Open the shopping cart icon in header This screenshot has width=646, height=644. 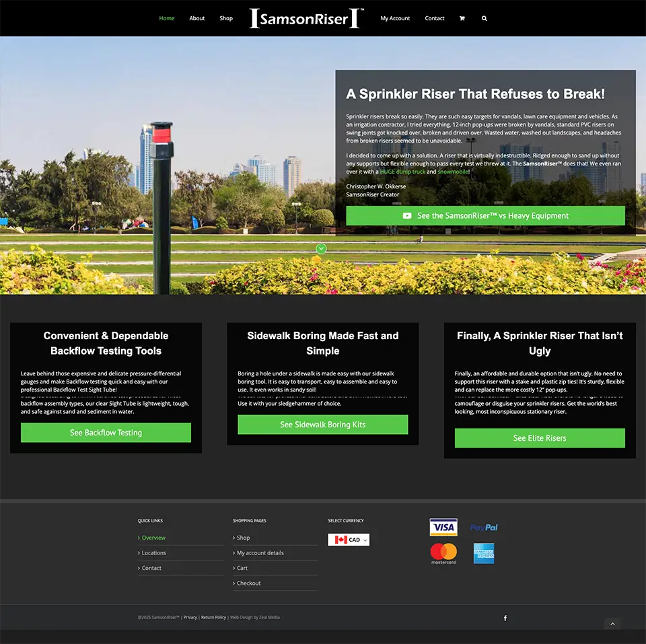(x=462, y=18)
